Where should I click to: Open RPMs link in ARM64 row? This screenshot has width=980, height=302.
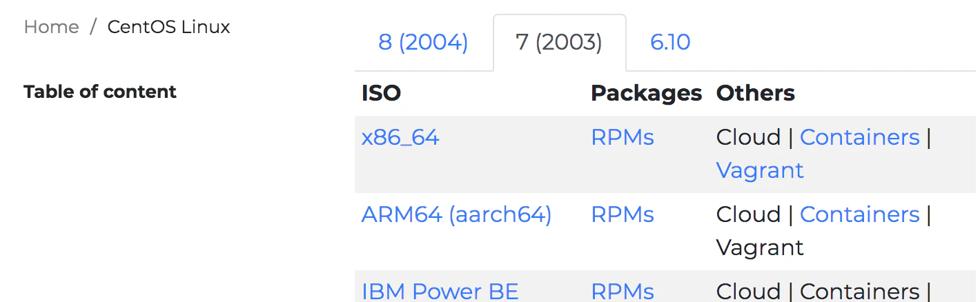(623, 215)
